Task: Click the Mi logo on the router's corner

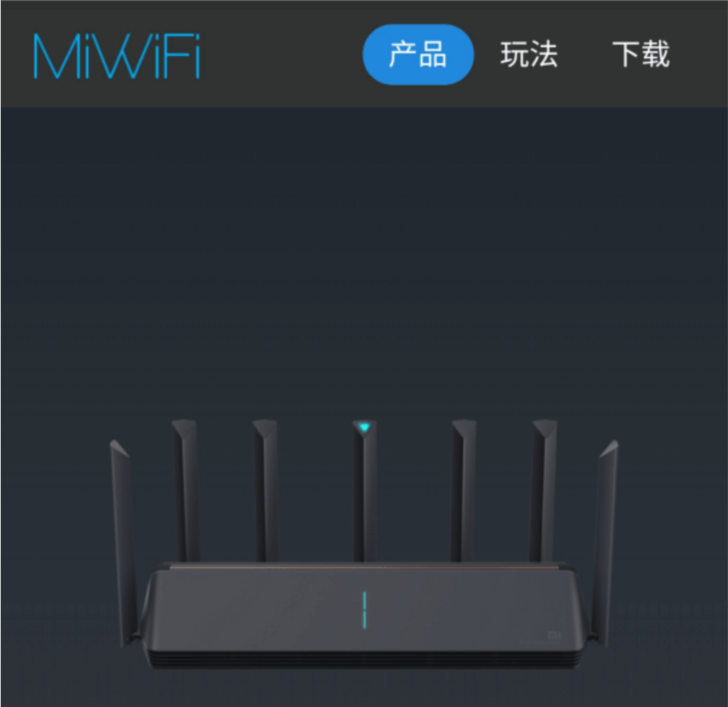Action: click(554, 635)
